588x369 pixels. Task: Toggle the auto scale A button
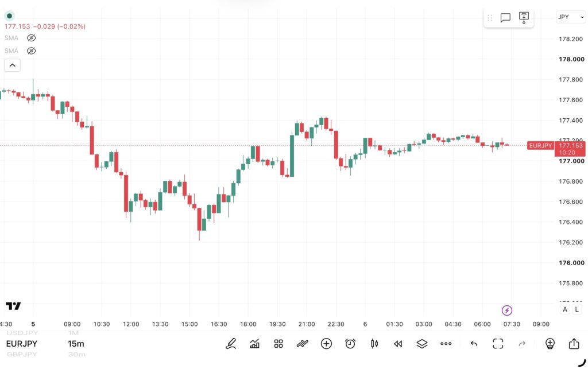coord(565,309)
